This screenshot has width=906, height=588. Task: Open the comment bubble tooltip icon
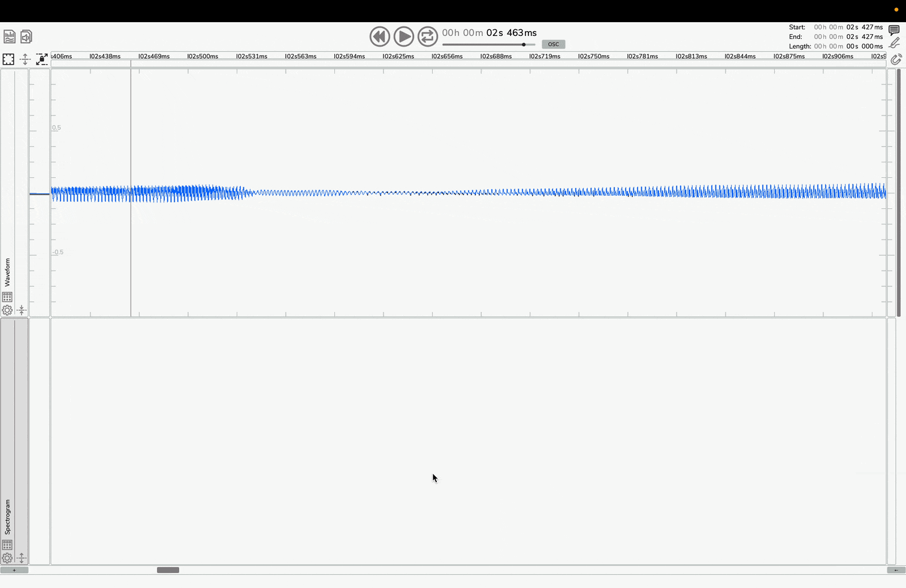point(894,30)
